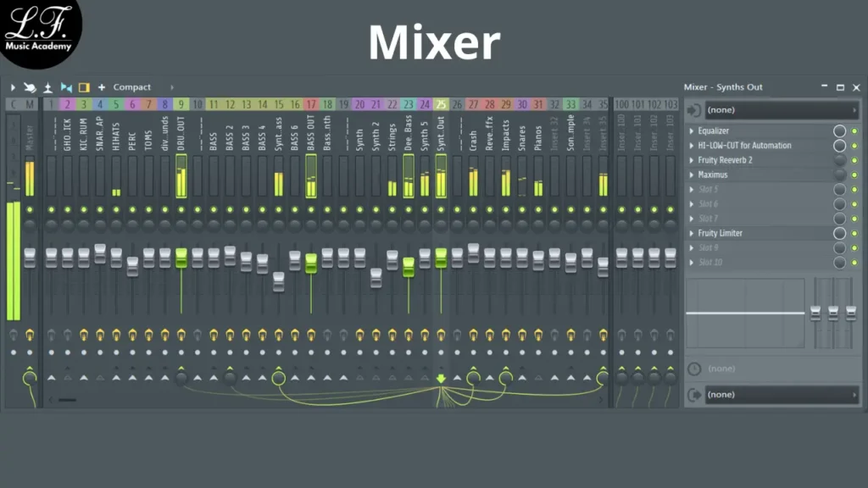Select mixer track 17 BASS OUT

(311, 144)
